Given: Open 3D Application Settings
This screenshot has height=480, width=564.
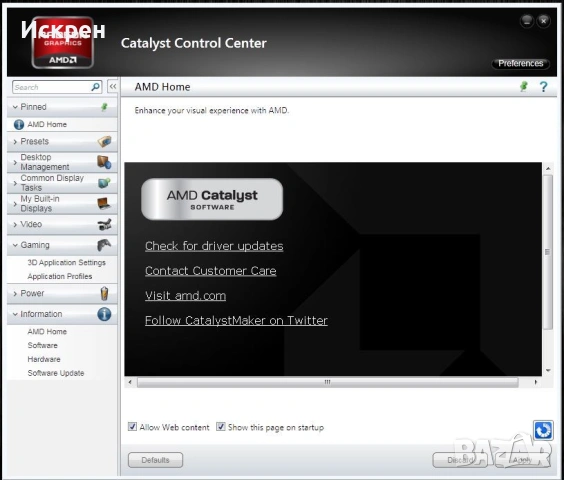Looking at the screenshot, I should click(x=67, y=263).
